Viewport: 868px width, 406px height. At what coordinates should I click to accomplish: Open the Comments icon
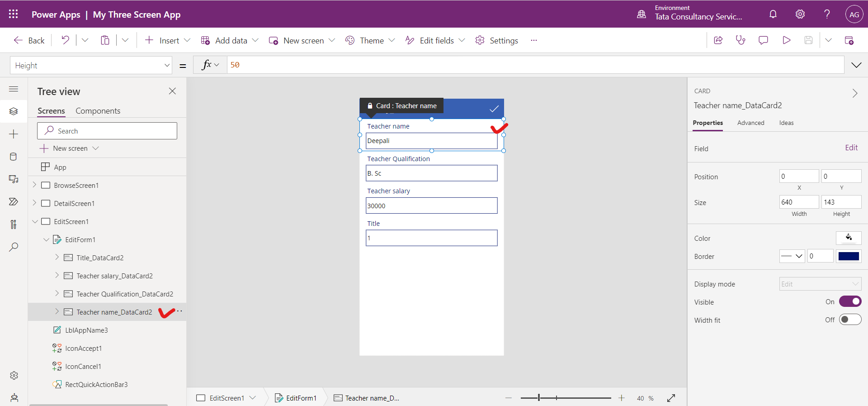[763, 40]
